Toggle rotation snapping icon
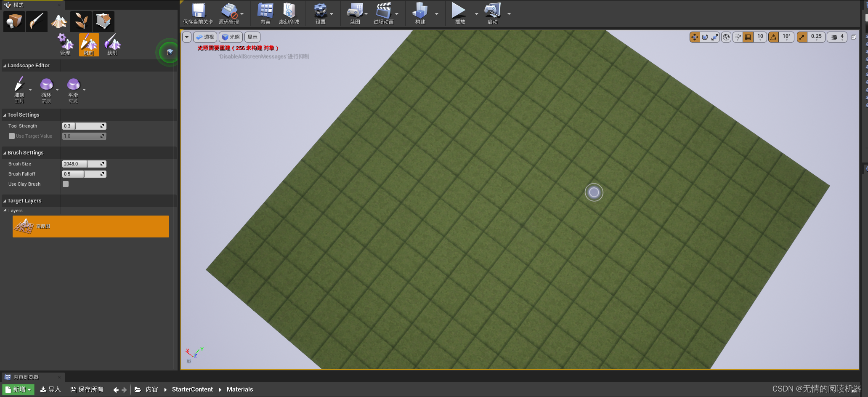This screenshot has width=868, height=397. coord(773,37)
